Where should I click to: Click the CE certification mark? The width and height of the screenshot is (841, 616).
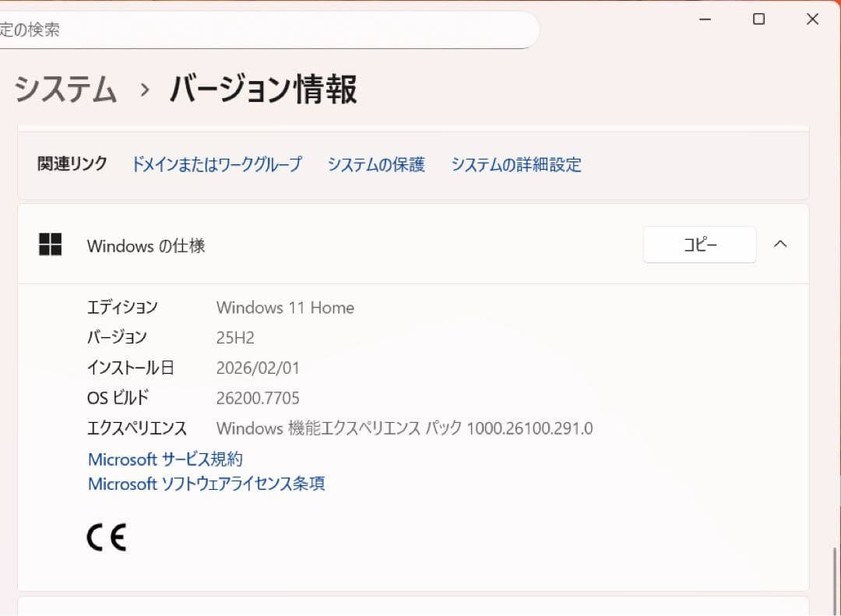pos(106,536)
